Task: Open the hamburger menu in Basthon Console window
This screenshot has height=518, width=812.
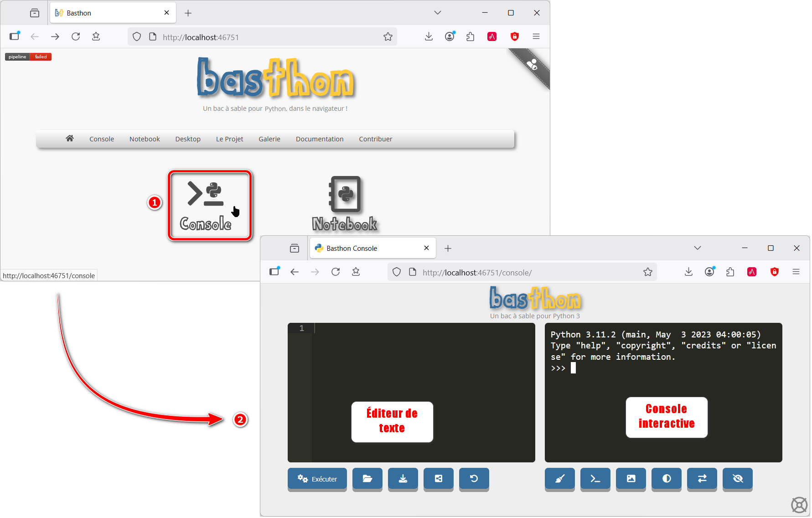Action: [x=796, y=272]
